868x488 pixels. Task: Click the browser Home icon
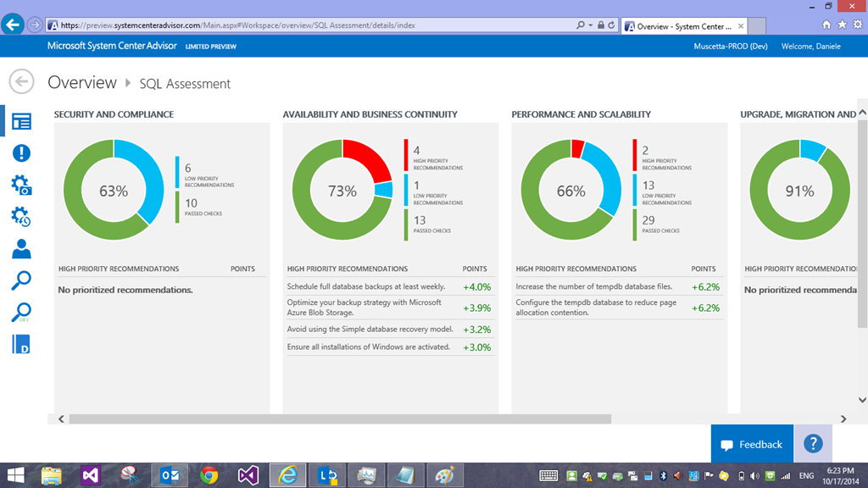826,25
